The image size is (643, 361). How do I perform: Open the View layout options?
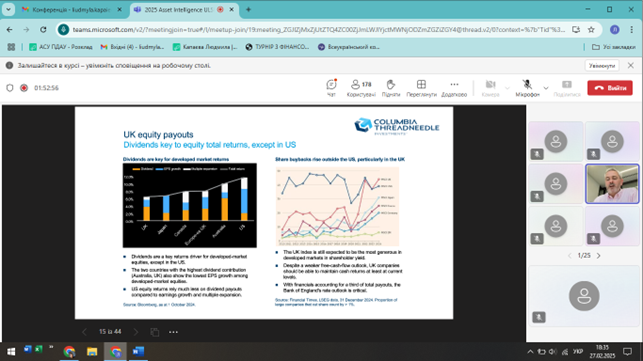point(421,87)
